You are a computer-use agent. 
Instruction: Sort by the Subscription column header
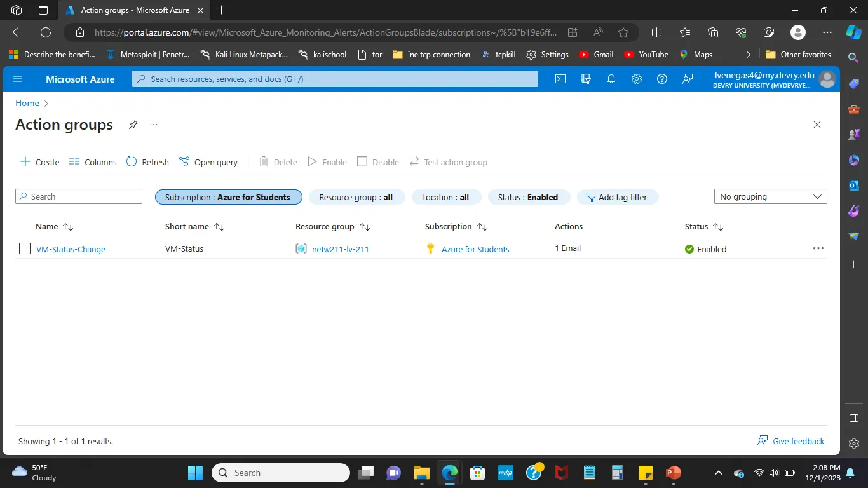456,226
